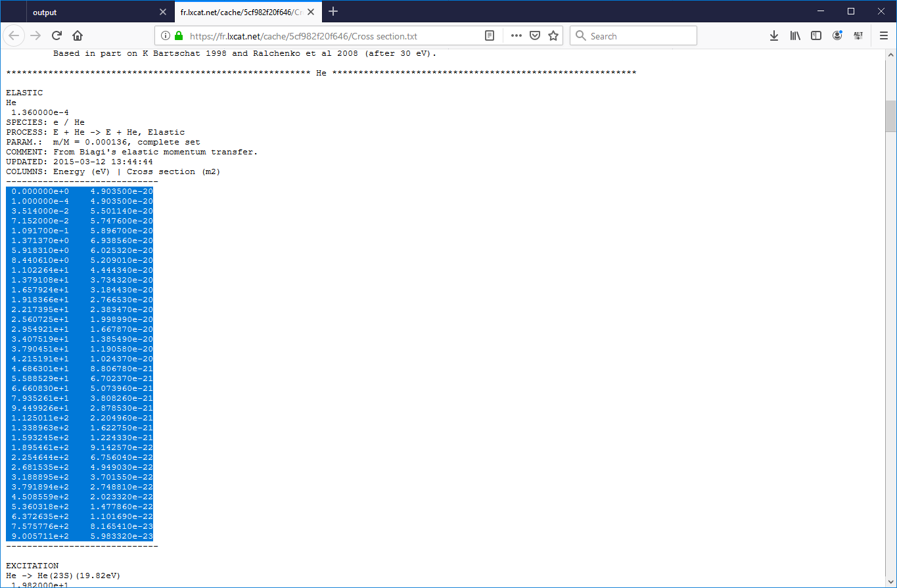Open the Firefox hamburger menu
The width and height of the screenshot is (897, 588).
coord(883,36)
